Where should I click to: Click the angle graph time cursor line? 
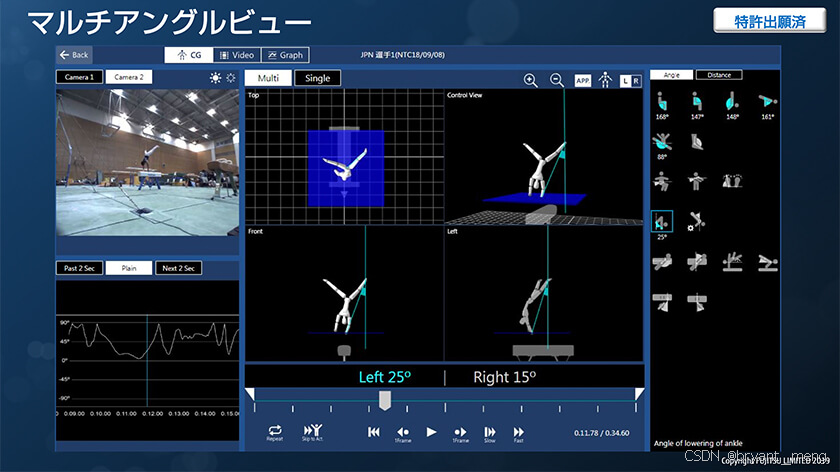pos(147,360)
